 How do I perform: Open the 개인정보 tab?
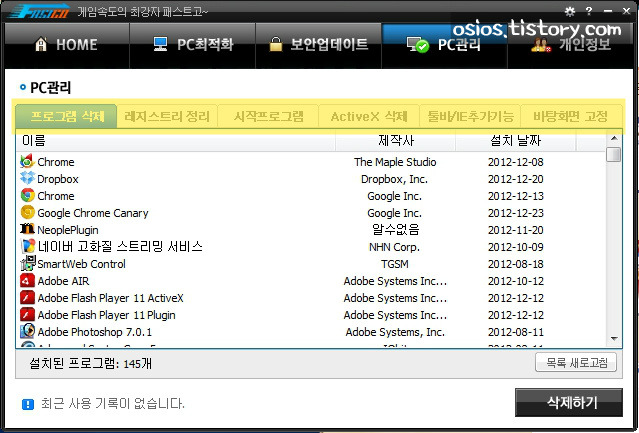(571, 44)
